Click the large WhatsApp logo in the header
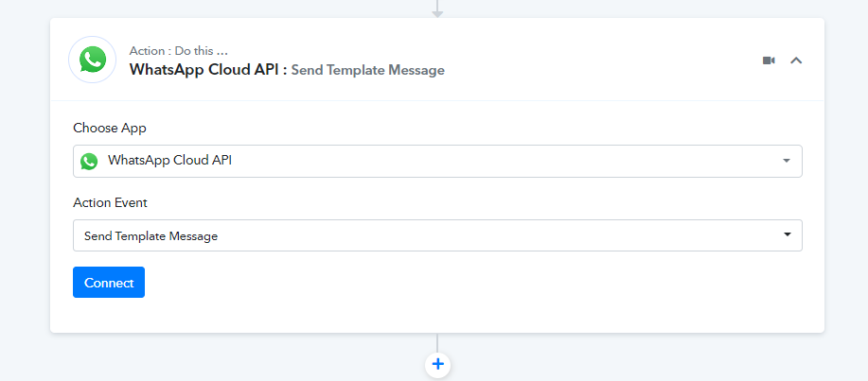Viewport: 868px width, 381px height. [92, 60]
